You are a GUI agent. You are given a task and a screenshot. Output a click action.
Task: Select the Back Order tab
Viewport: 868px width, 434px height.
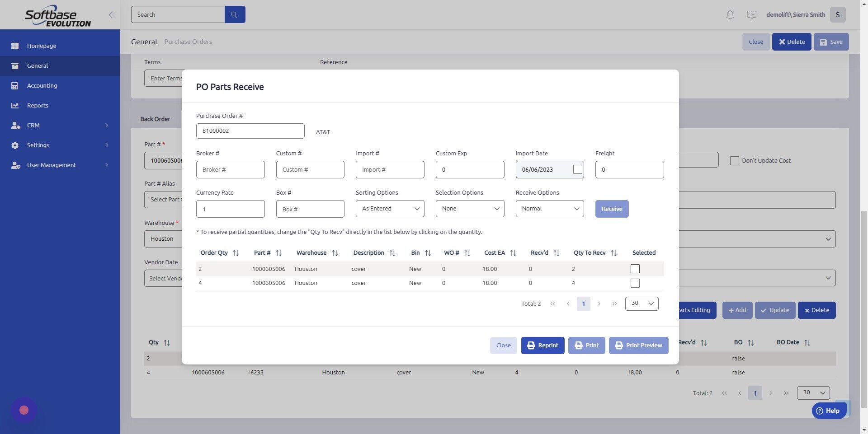coord(155,119)
